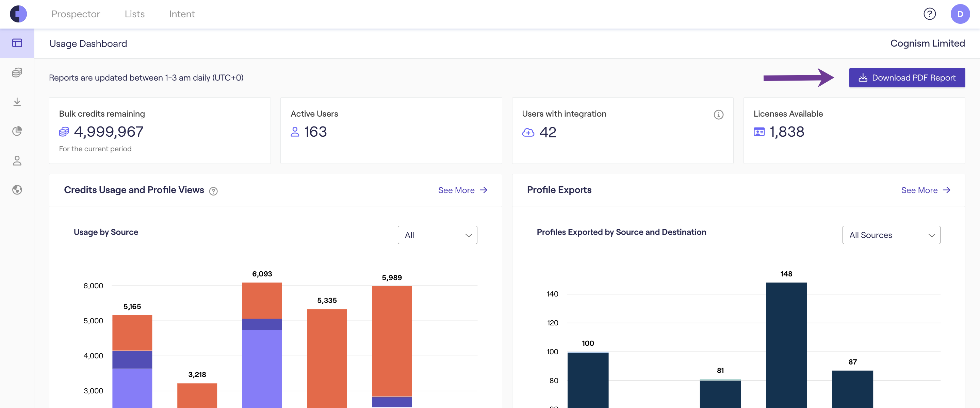Click the Cognism logo icon
Viewport: 980px width, 408px height.
(x=18, y=14)
